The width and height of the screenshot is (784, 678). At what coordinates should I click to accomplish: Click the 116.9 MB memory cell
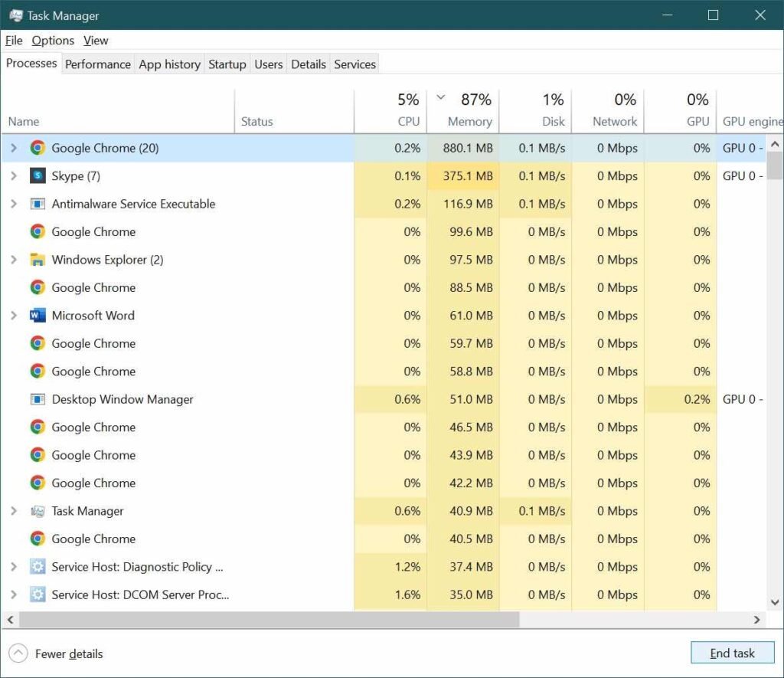462,204
